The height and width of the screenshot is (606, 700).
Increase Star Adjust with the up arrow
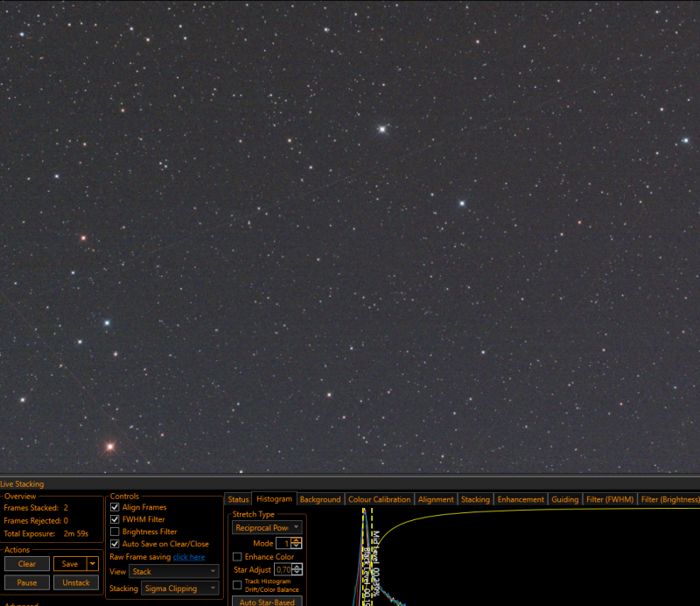pos(297,567)
